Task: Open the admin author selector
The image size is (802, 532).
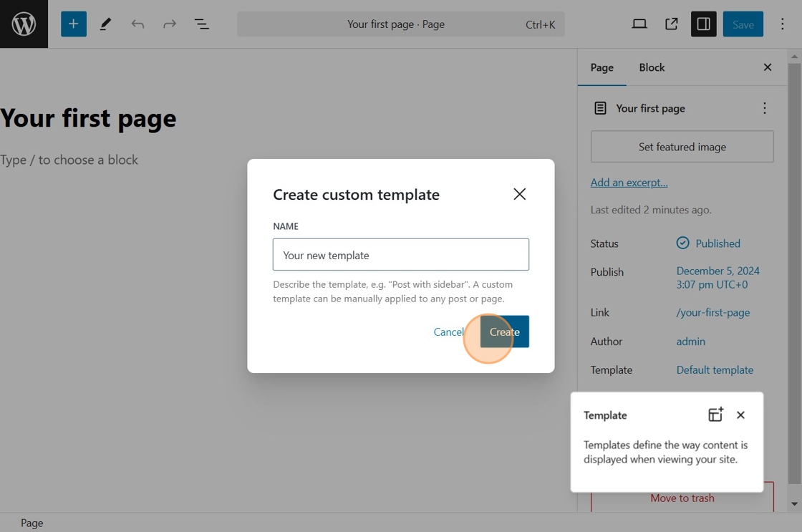Action: (x=690, y=342)
